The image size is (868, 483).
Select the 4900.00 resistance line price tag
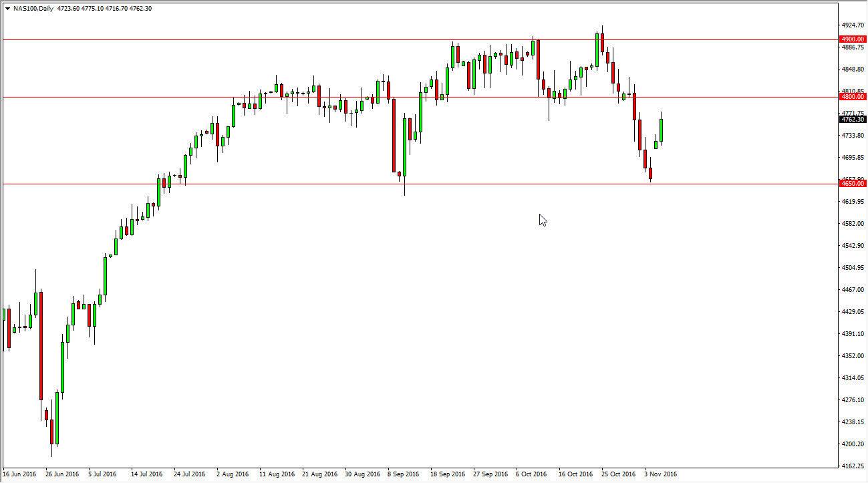(853, 39)
